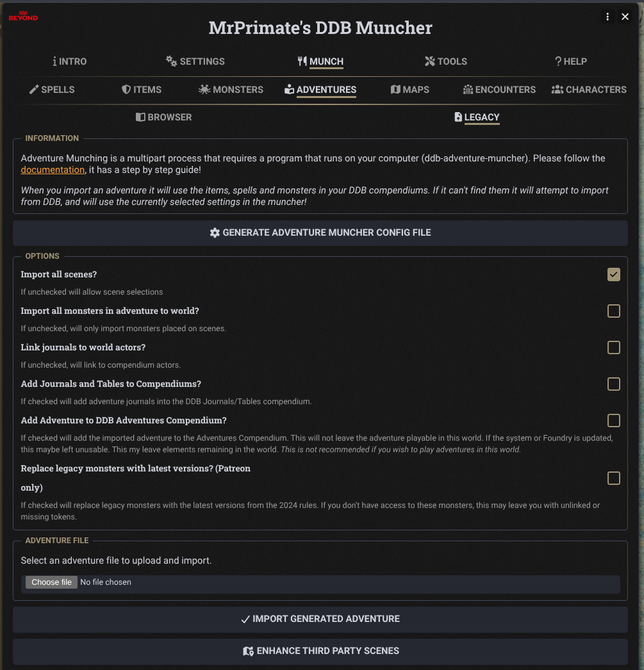Viewport: 644px width, 670px height.
Task: Click the MrPrimate's DDB Muncher title
Action: point(320,28)
